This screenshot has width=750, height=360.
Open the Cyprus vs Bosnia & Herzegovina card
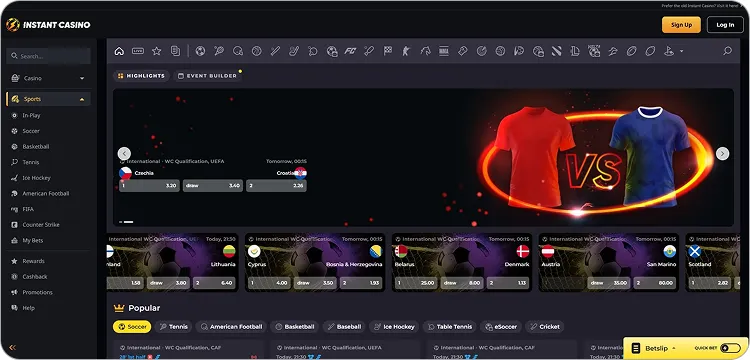pyautogui.click(x=315, y=262)
